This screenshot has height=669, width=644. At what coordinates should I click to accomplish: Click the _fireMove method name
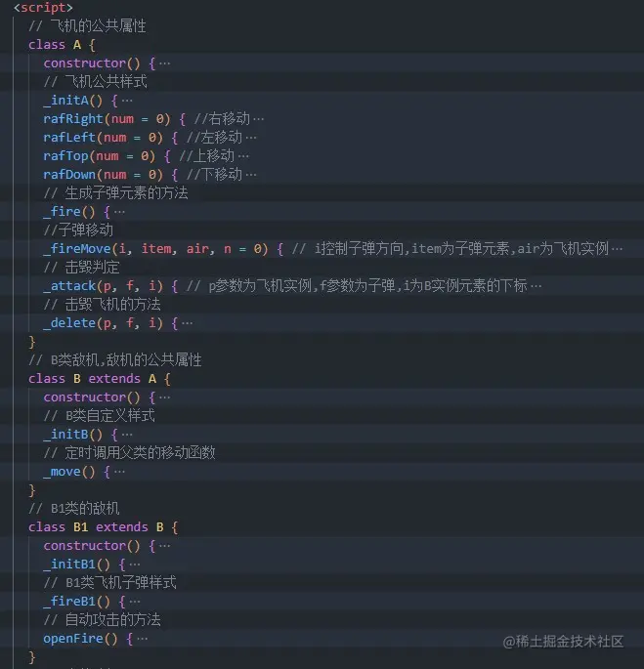click(x=77, y=249)
